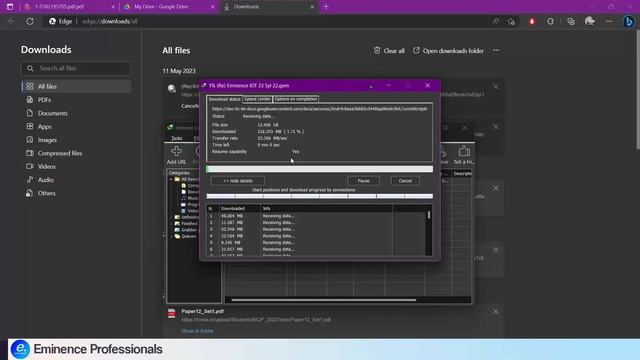640x360 pixels.
Task: Select the Download status tab
Action: pyautogui.click(x=224, y=99)
